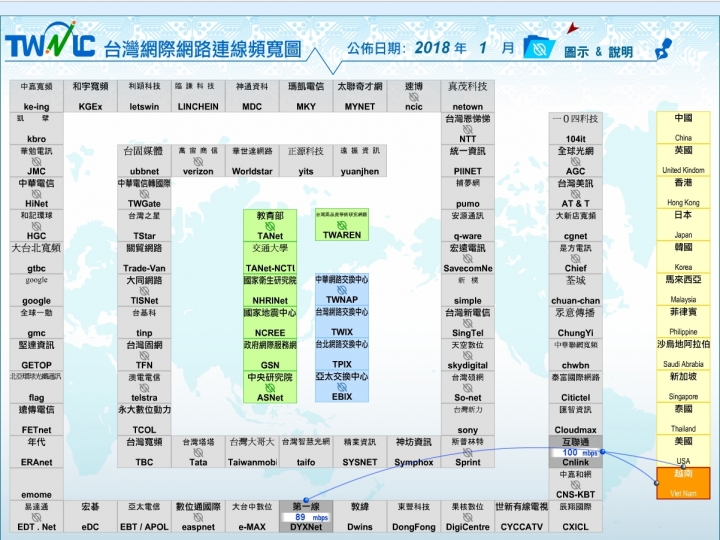This screenshot has height=540, width=720.
Task: Select the Korea 韓國 country box
Action: [683, 257]
